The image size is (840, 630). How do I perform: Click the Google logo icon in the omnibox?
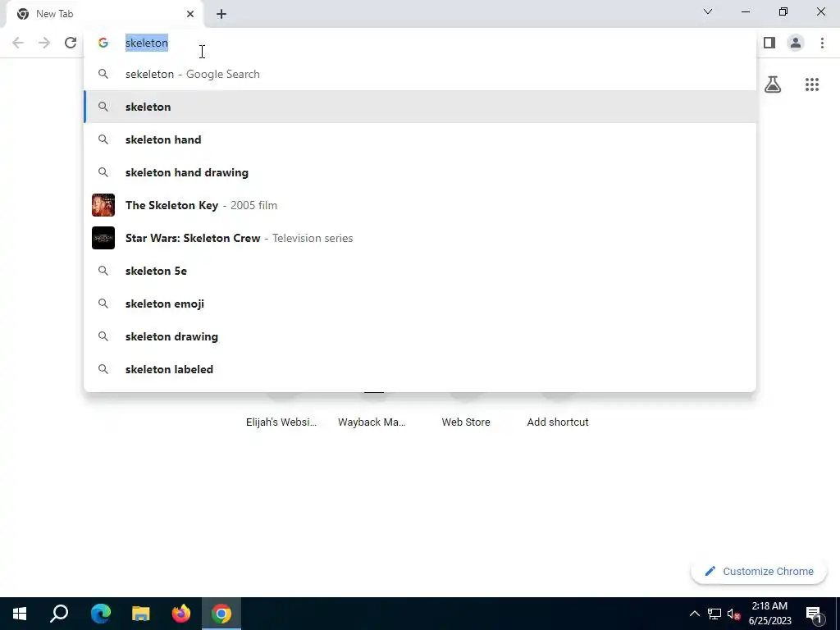[103, 43]
